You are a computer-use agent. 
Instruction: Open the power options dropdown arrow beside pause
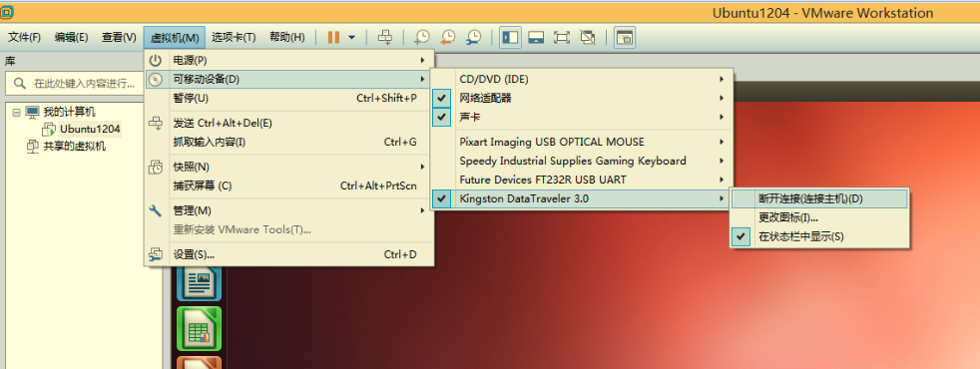point(352,38)
